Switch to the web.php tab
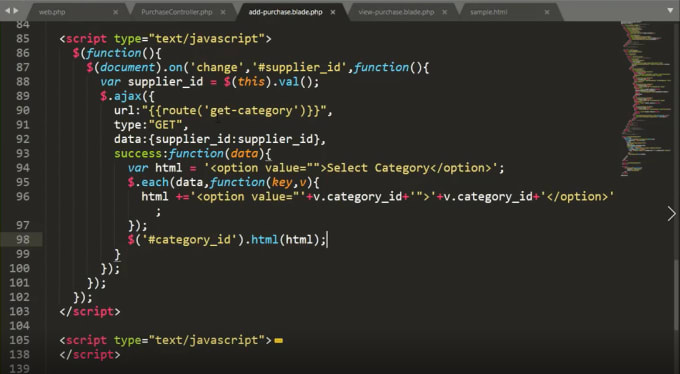680x374 pixels. click(52, 12)
